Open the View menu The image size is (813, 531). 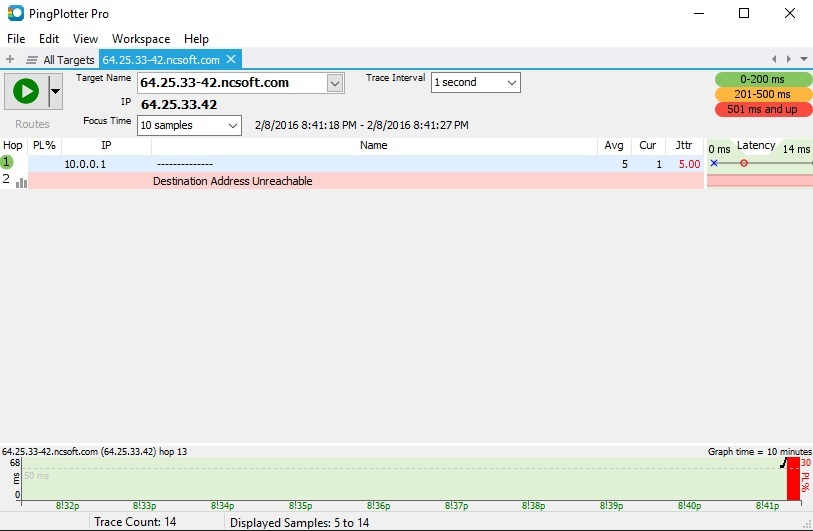85,39
